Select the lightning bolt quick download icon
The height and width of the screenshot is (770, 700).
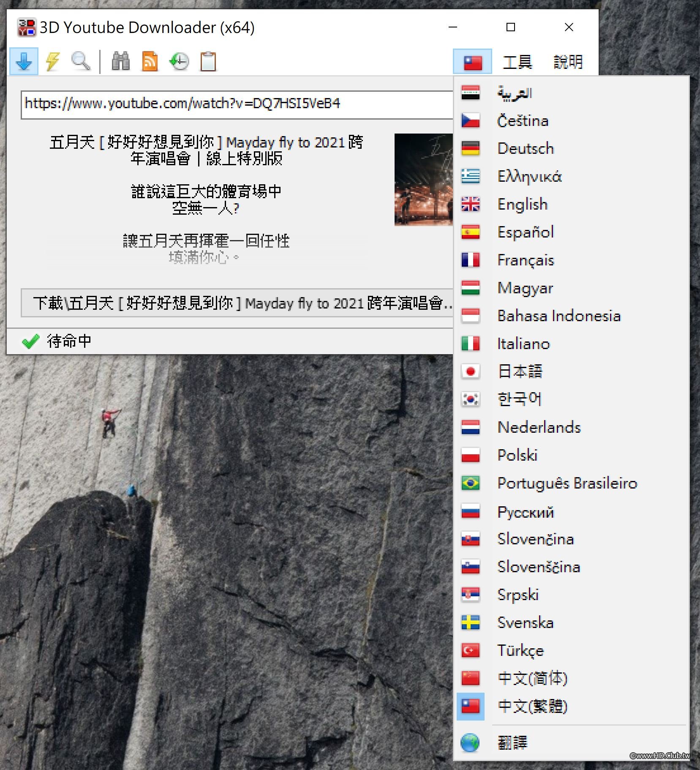52,62
